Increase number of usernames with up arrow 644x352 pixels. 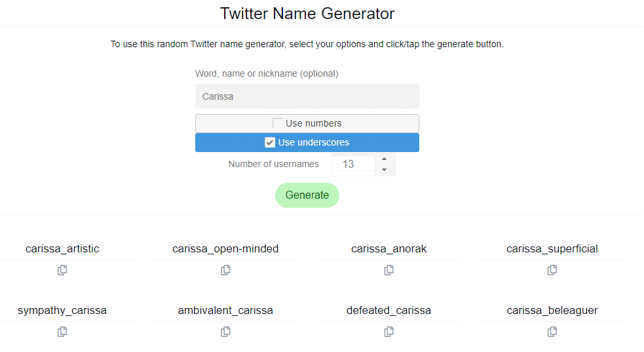click(384, 159)
